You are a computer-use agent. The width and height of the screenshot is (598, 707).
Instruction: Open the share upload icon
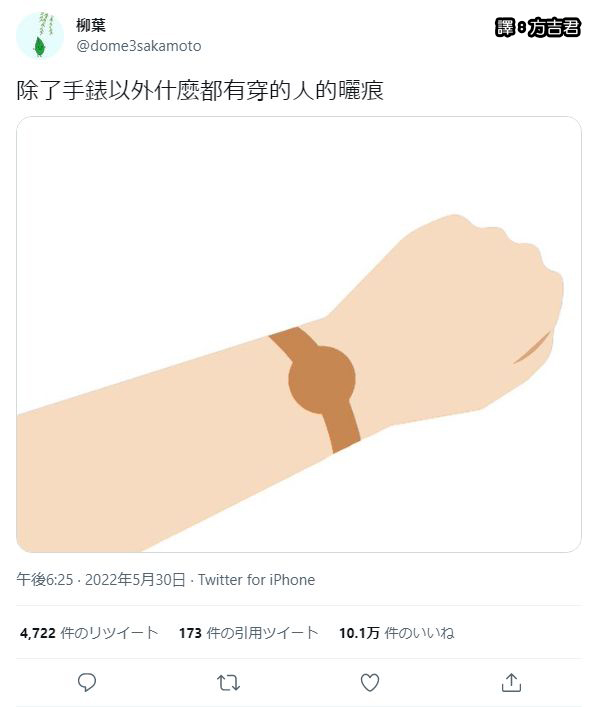(511, 682)
